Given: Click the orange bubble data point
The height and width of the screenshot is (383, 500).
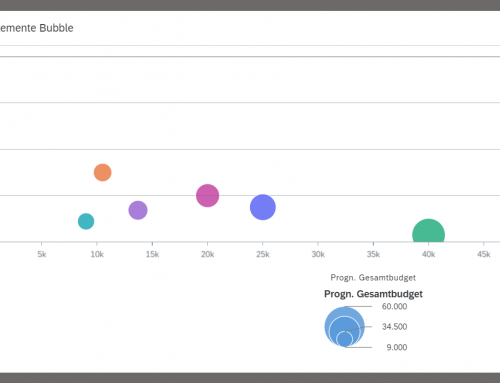Looking at the screenshot, I should click(103, 172).
